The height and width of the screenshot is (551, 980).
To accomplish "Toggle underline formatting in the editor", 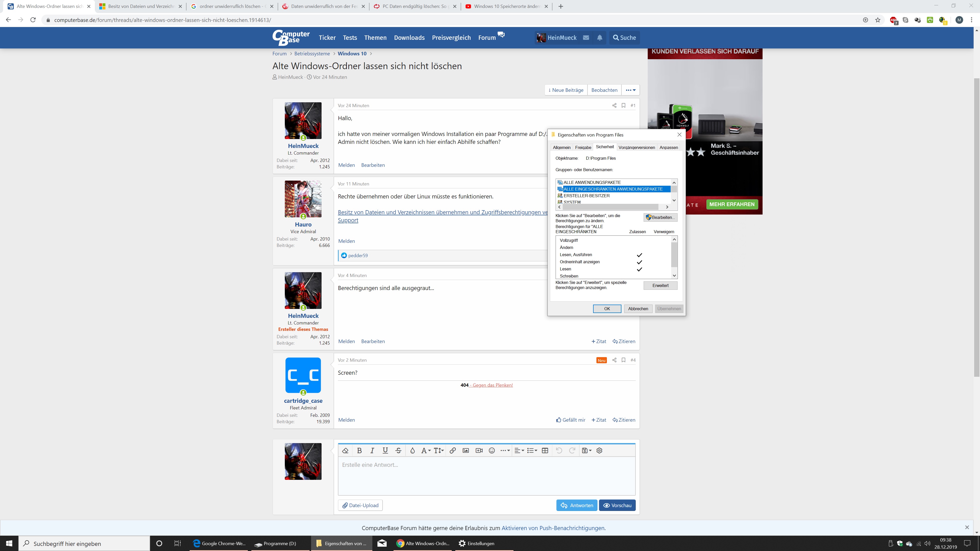I will (x=385, y=450).
